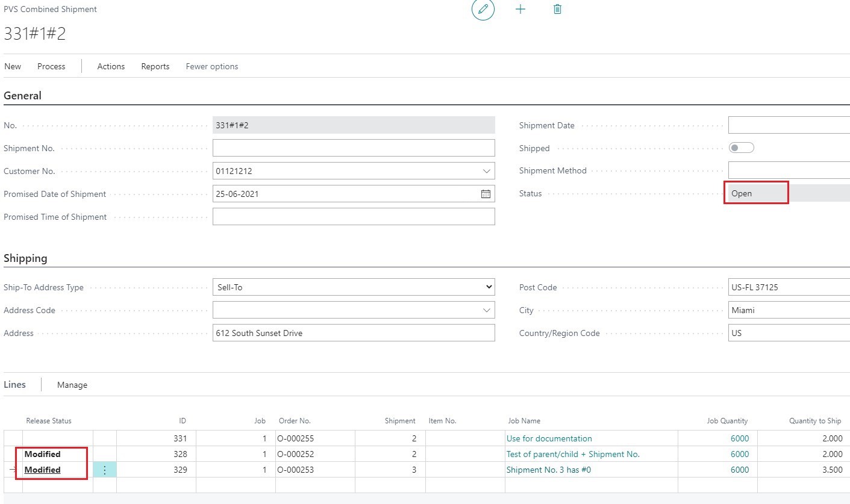Collapse the Shipping section header
850x504 pixels.
(x=25, y=258)
